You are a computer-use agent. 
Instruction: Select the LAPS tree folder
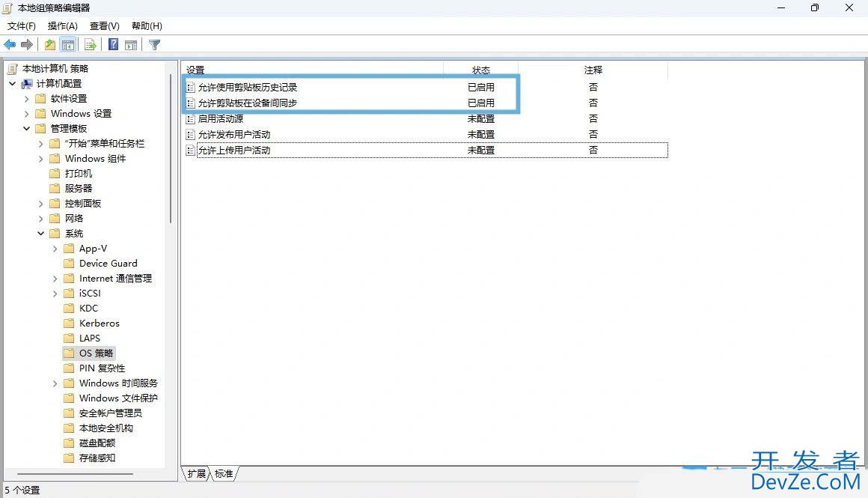tap(90, 338)
